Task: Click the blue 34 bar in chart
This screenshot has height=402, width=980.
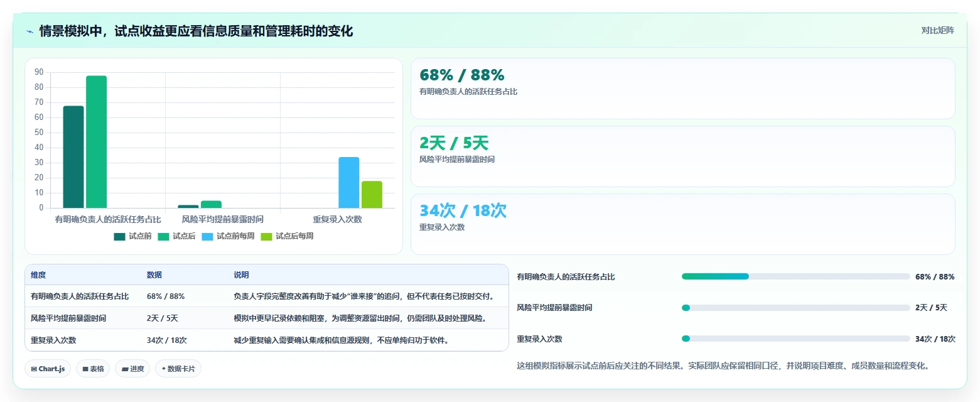Action: 349,182
